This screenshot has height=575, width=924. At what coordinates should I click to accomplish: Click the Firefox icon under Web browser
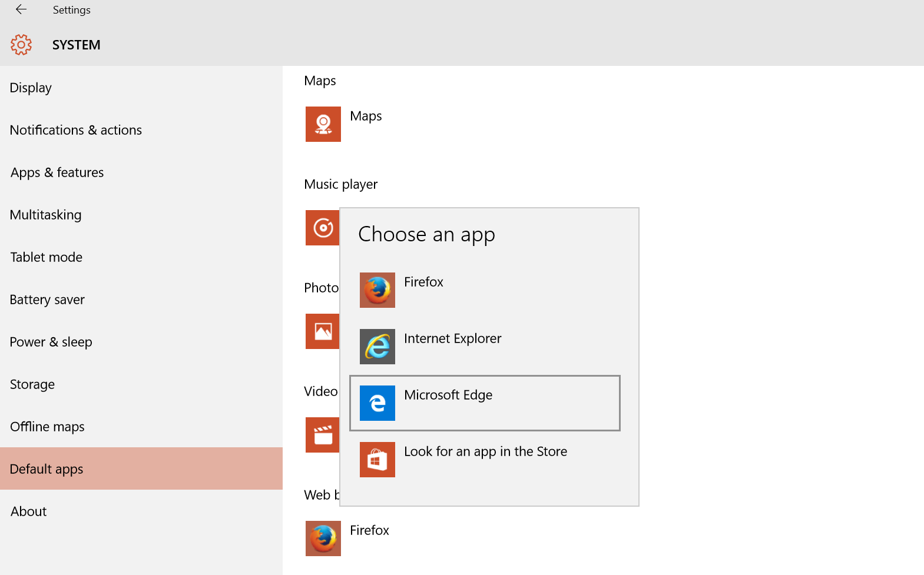point(323,539)
